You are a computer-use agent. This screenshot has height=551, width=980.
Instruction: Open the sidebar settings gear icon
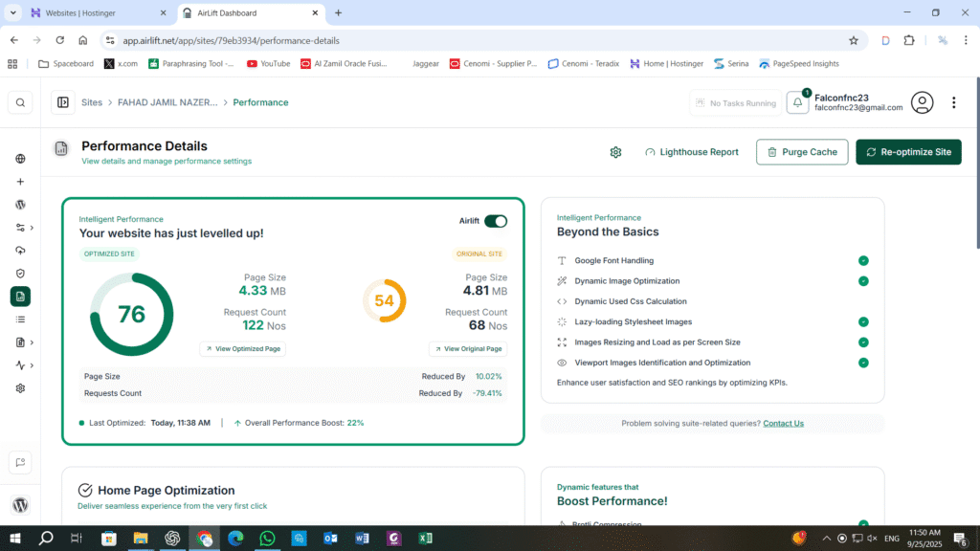20,388
